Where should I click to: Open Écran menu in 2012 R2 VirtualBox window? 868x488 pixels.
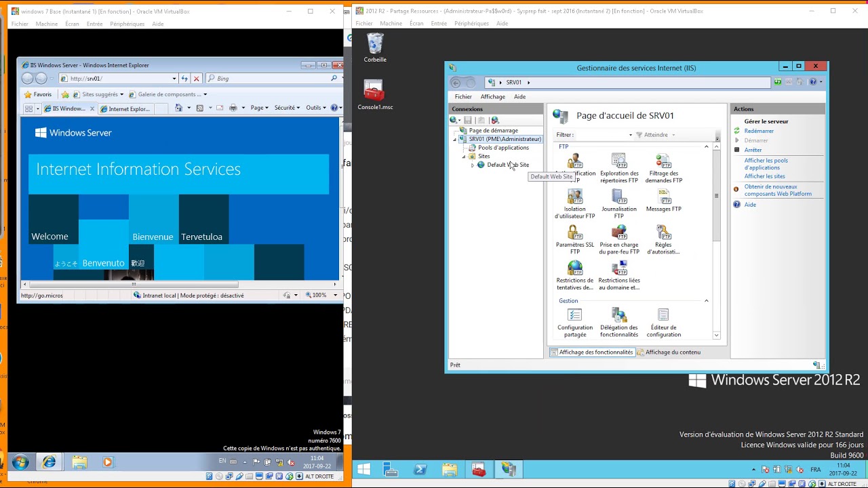(416, 23)
